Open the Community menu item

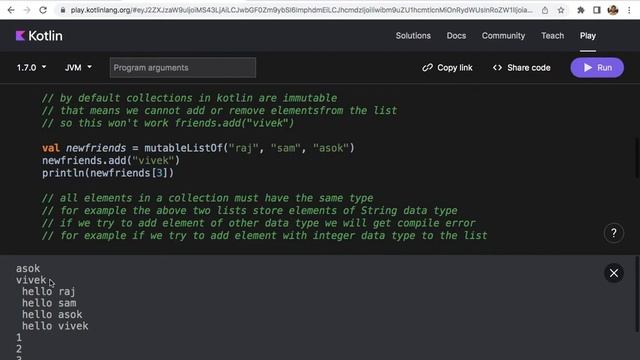503,36
